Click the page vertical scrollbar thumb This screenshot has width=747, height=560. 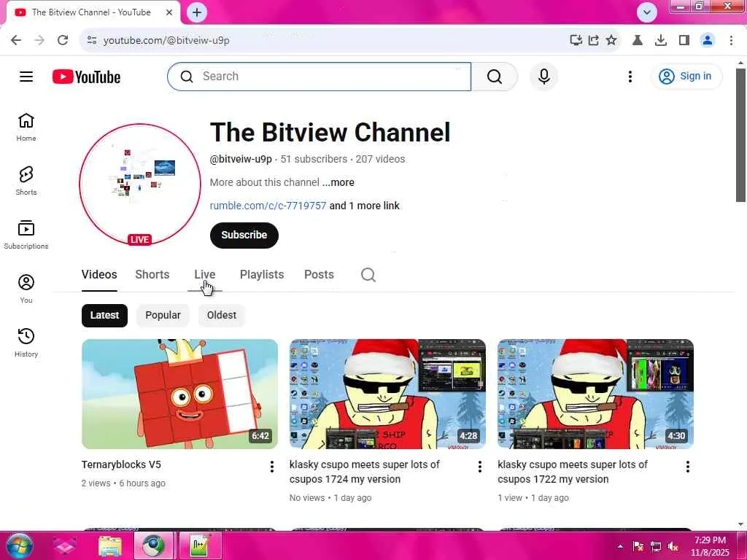click(x=740, y=135)
